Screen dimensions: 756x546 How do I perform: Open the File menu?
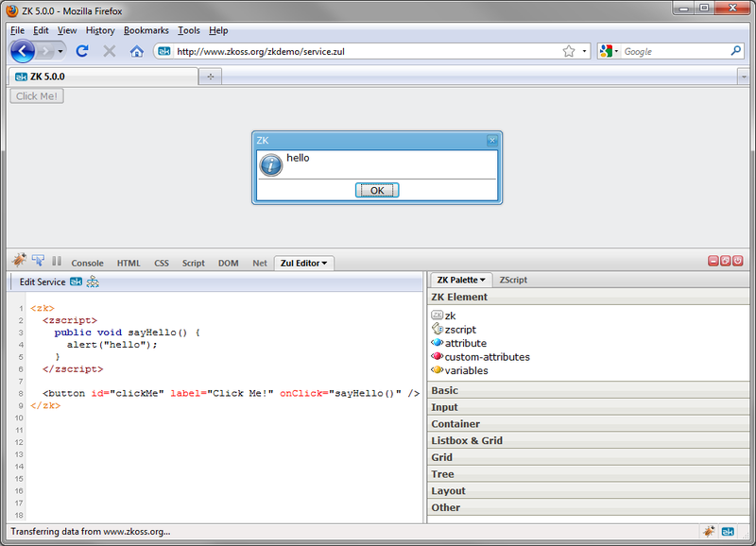17,30
